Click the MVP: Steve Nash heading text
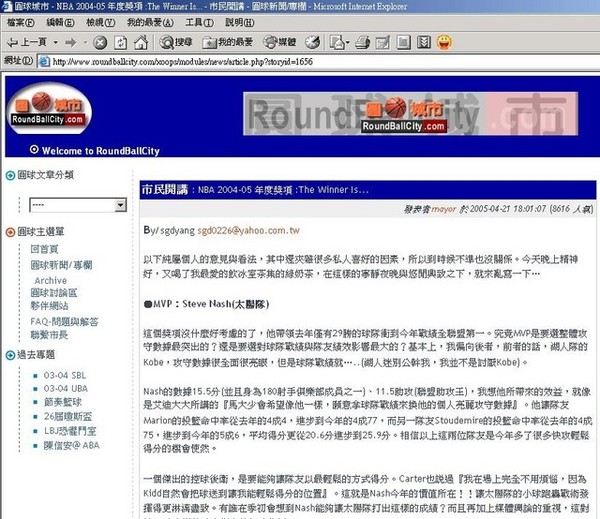 point(207,304)
